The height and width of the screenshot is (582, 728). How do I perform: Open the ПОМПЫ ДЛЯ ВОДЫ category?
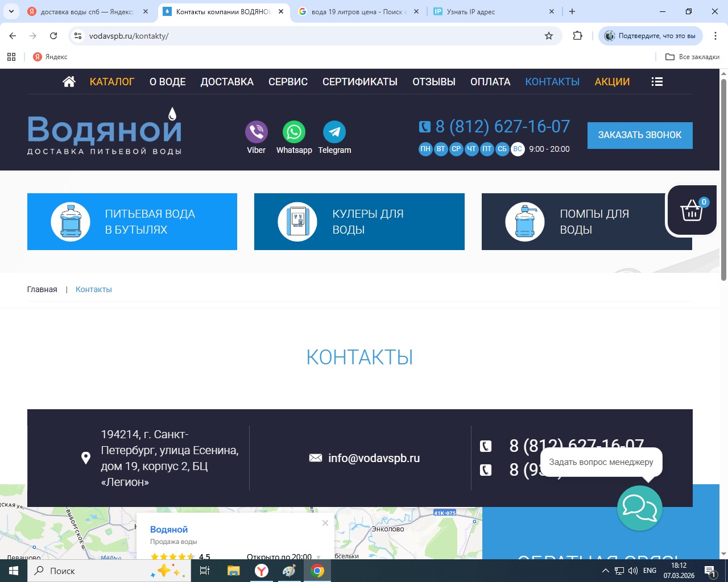[x=587, y=222]
